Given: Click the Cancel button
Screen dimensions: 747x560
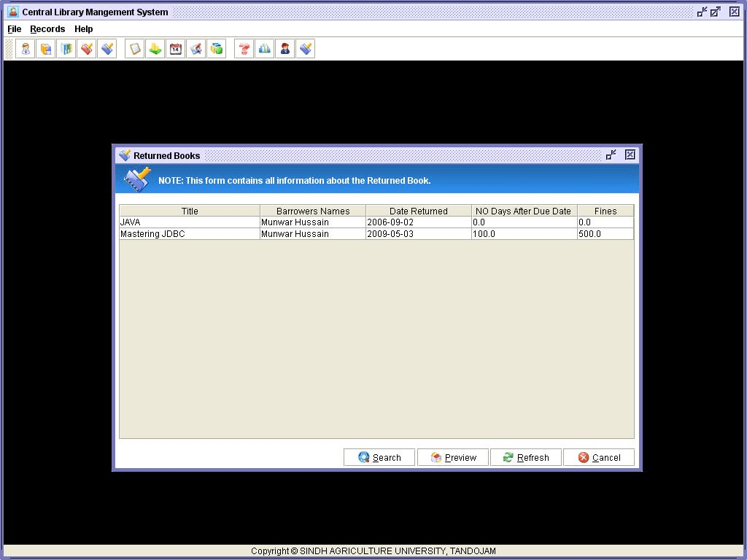Looking at the screenshot, I should click(x=599, y=457).
